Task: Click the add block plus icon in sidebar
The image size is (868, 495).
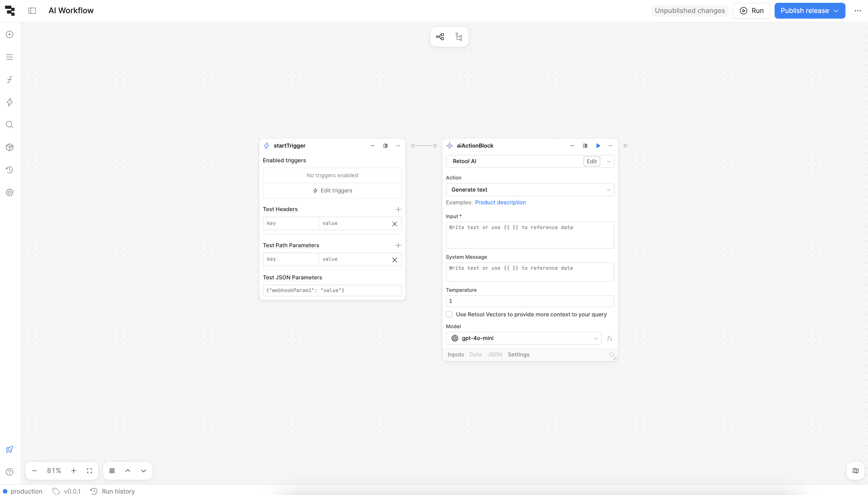Action: click(x=10, y=34)
